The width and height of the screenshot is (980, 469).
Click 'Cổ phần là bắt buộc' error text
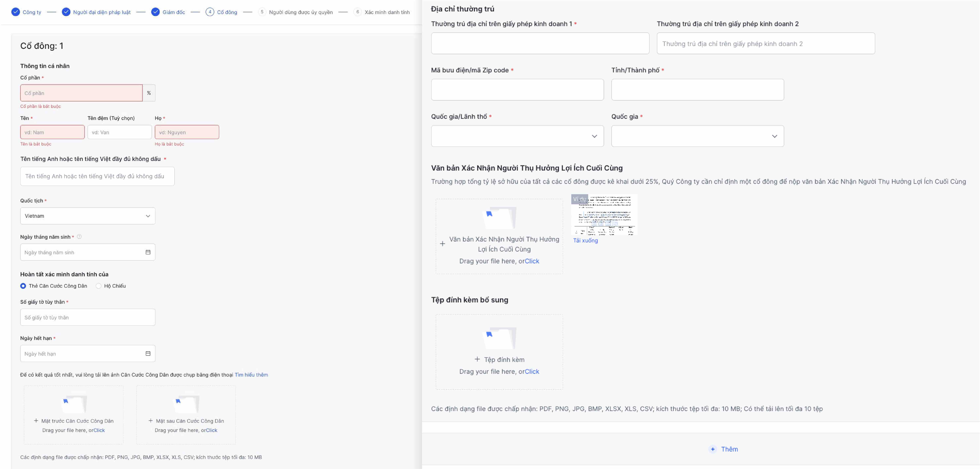[40, 106]
